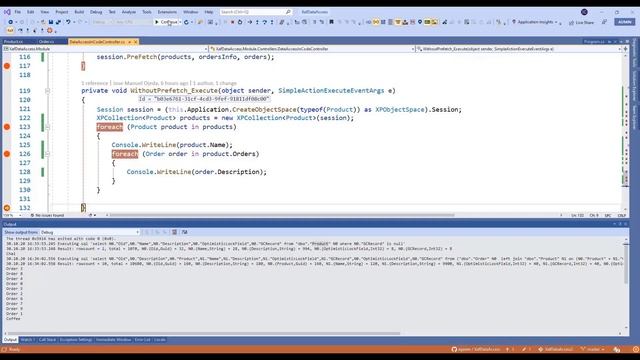Click the Clear All output icon
The height and width of the screenshot is (360, 640).
pos(174,232)
